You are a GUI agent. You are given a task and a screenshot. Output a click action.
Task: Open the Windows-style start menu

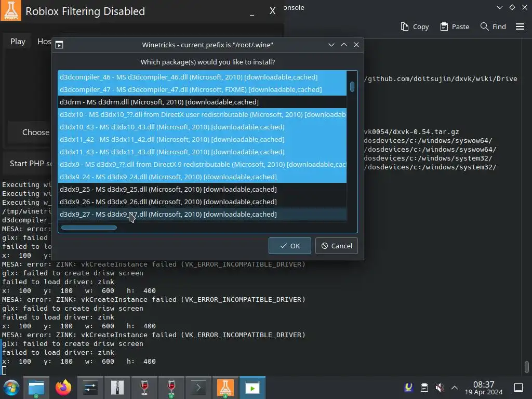click(11, 388)
